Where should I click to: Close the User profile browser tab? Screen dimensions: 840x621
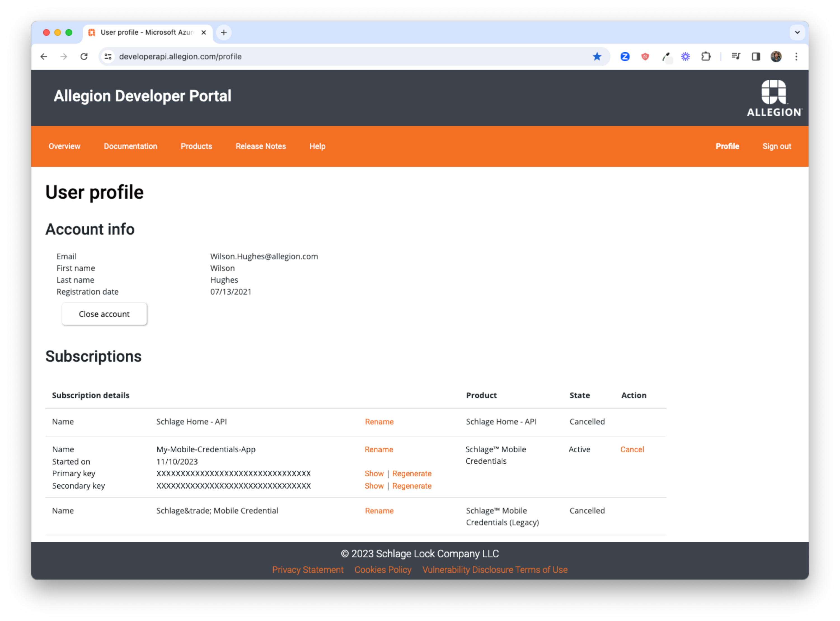204,32
